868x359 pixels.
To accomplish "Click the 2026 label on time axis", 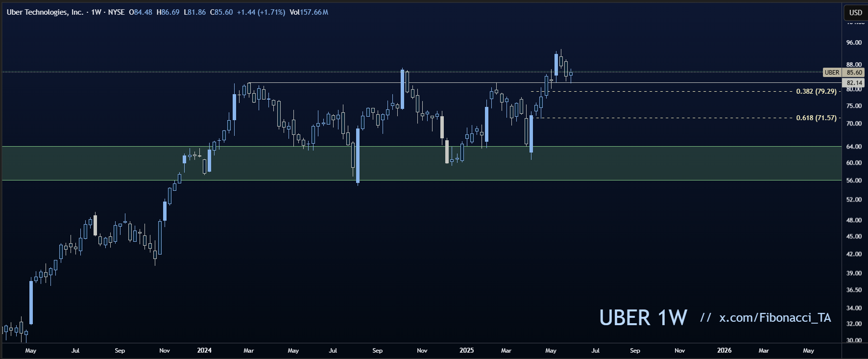I will coord(724,350).
